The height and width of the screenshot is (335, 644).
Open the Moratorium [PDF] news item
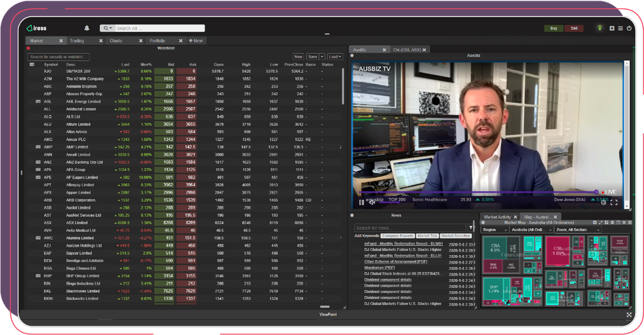(x=379, y=268)
